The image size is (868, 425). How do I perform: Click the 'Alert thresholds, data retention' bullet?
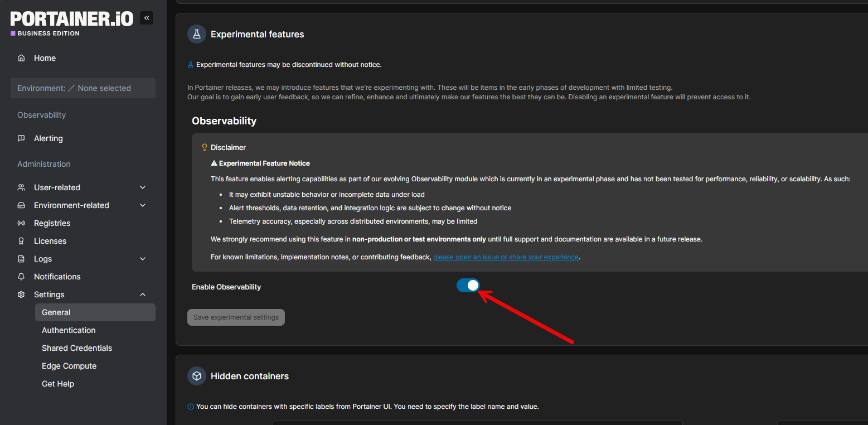pyautogui.click(x=370, y=208)
